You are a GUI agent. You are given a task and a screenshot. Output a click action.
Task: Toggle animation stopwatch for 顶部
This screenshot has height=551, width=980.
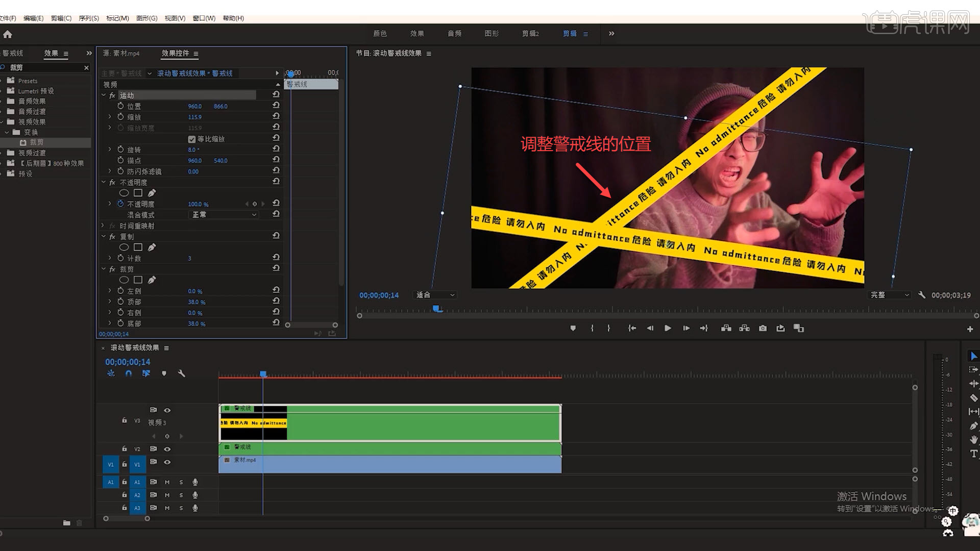(x=120, y=302)
